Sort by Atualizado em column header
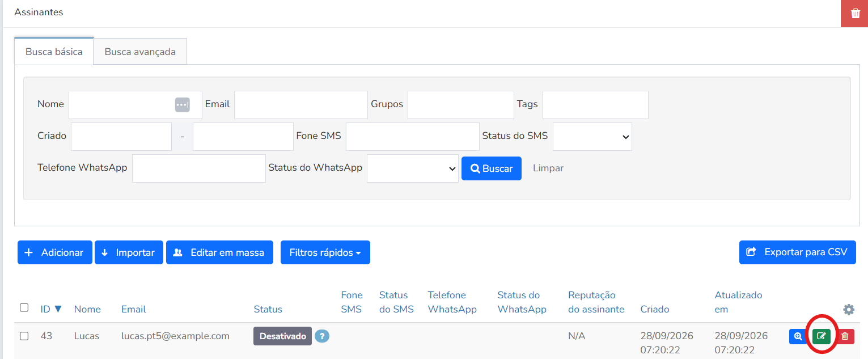The width and height of the screenshot is (868, 359). click(739, 302)
